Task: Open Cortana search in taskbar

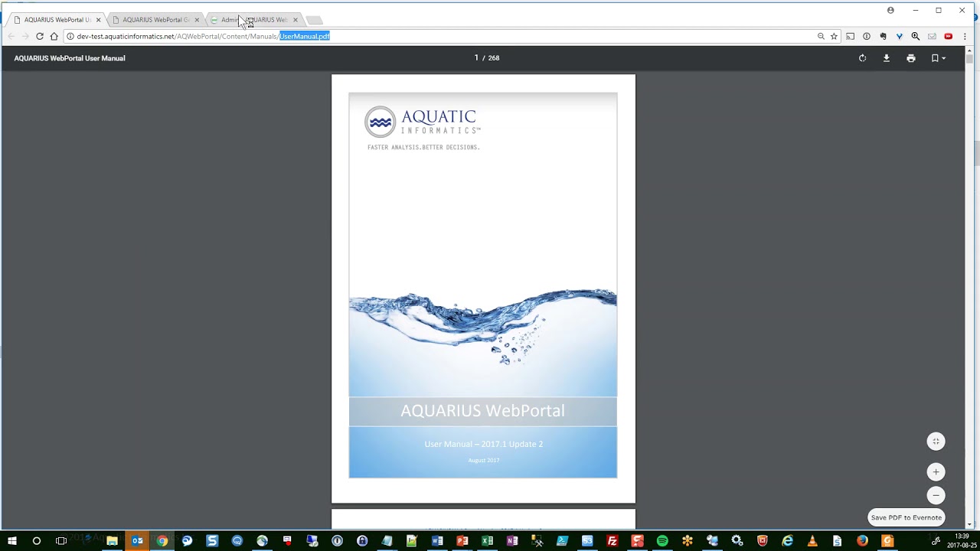Action: (x=36, y=541)
